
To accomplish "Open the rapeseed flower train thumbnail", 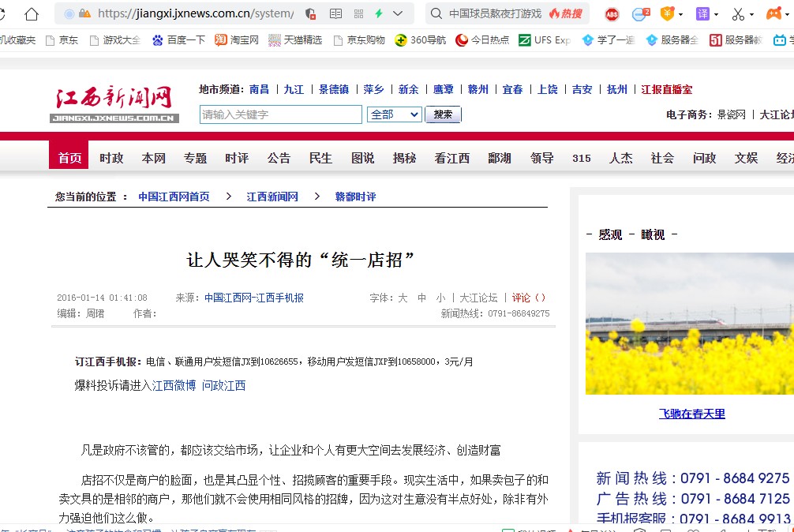I will click(689, 324).
